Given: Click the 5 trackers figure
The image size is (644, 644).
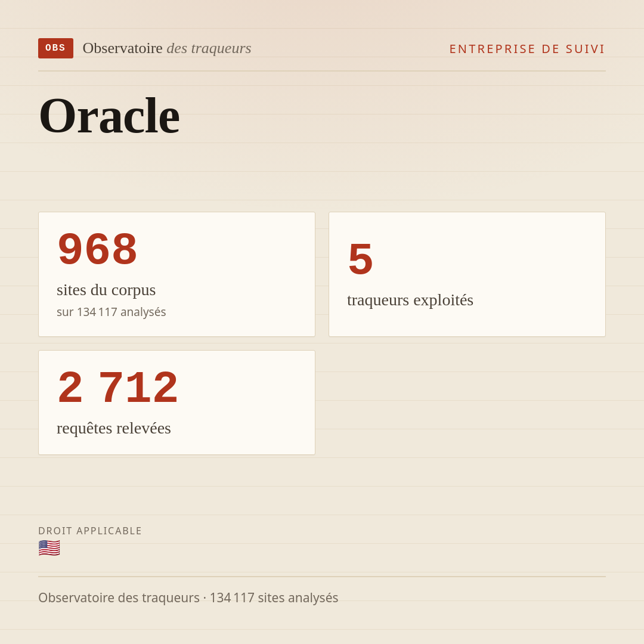Looking at the screenshot, I should 360,259.
